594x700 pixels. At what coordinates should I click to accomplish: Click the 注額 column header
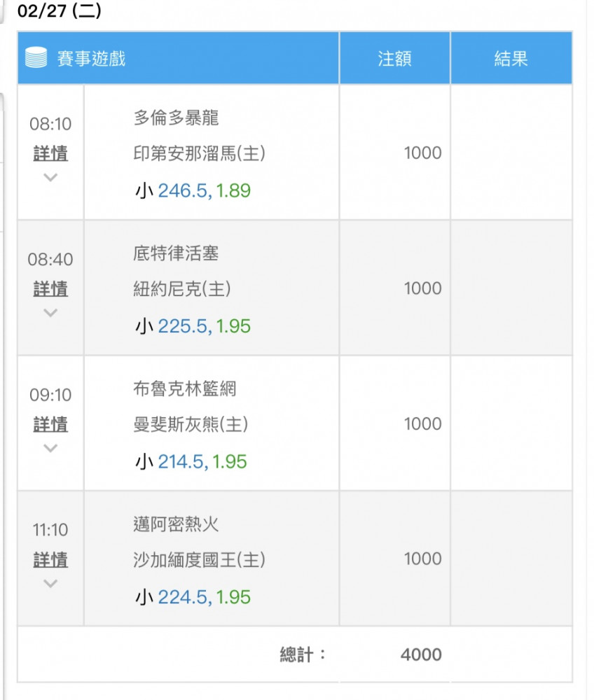coord(394,59)
